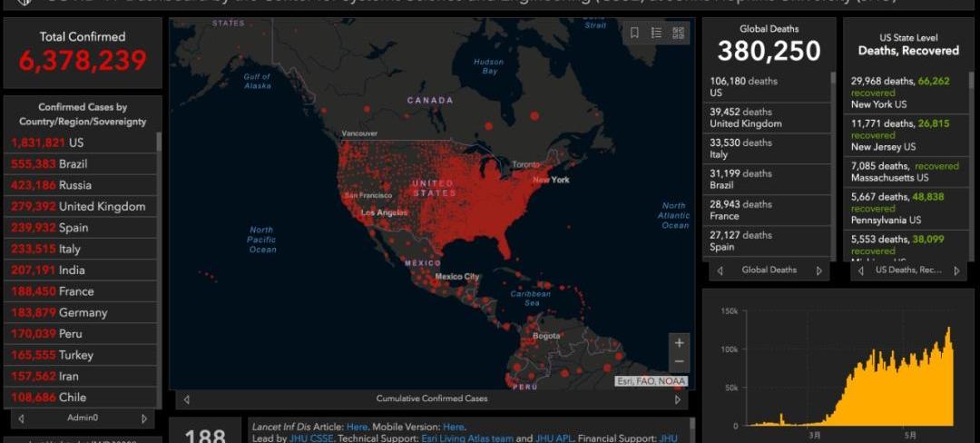Click the Esri, FAO, NOAA map attribution
This screenshot has width=980, height=443.
(652, 381)
